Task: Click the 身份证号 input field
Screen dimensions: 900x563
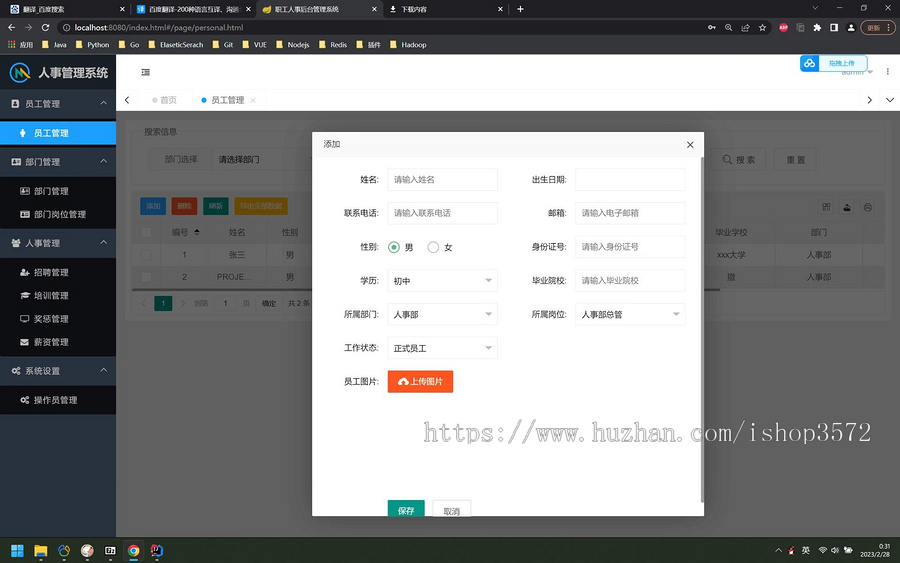Action: pos(630,247)
